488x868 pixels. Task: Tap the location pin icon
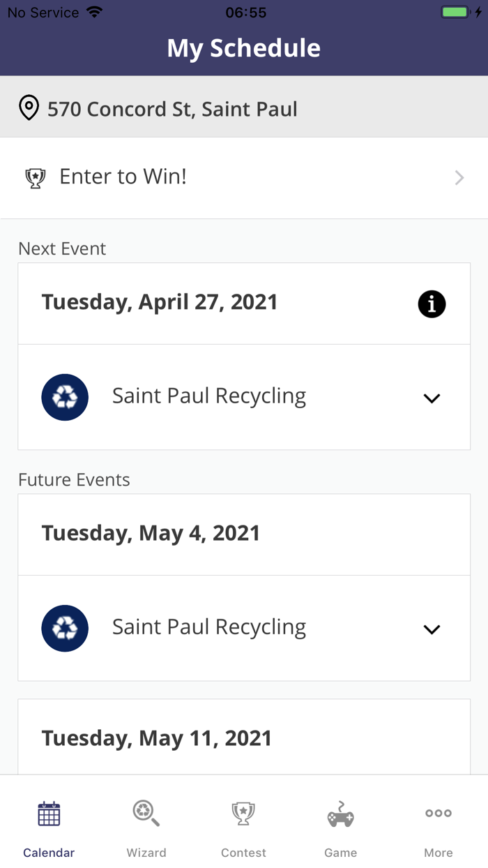click(29, 107)
